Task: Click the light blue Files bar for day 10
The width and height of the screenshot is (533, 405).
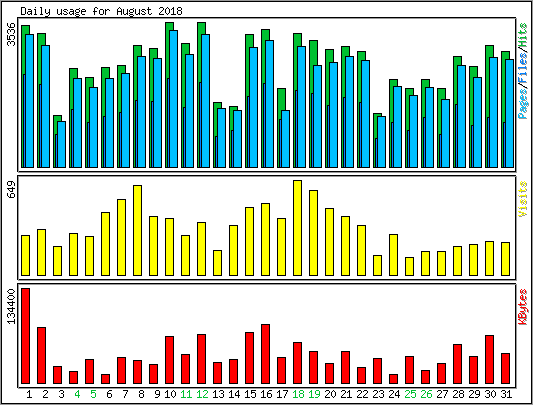Action: (174, 99)
